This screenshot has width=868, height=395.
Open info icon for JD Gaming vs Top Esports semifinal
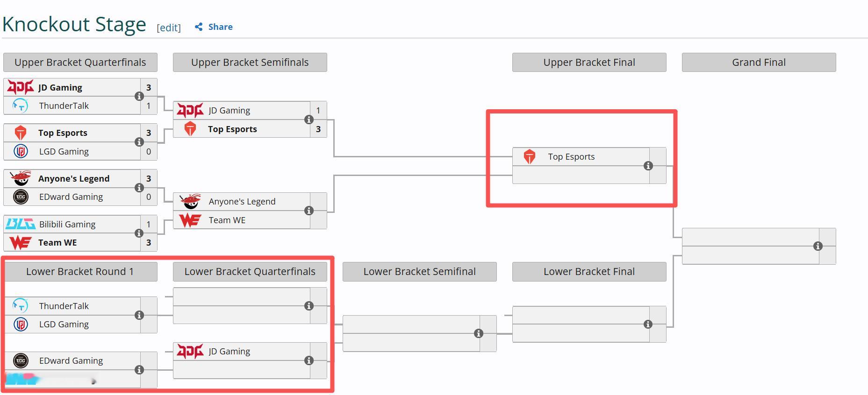click(309, 120)
